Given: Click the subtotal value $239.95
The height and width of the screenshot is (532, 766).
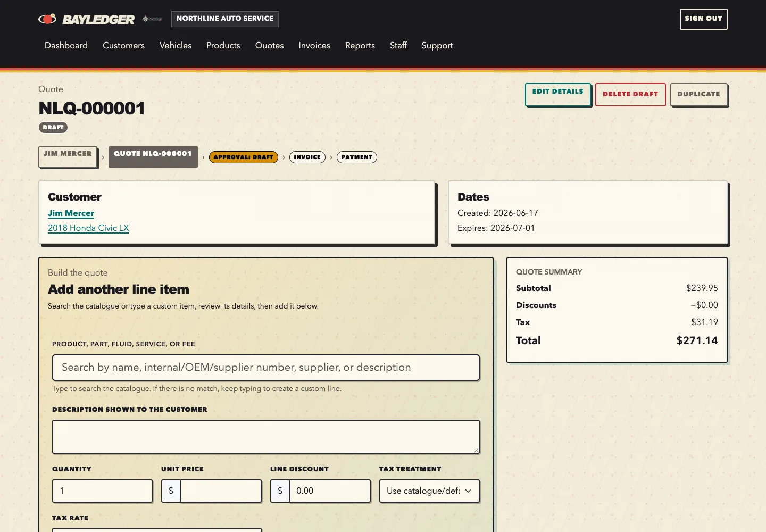Looking at the screenshot, I should click(702, 288).
